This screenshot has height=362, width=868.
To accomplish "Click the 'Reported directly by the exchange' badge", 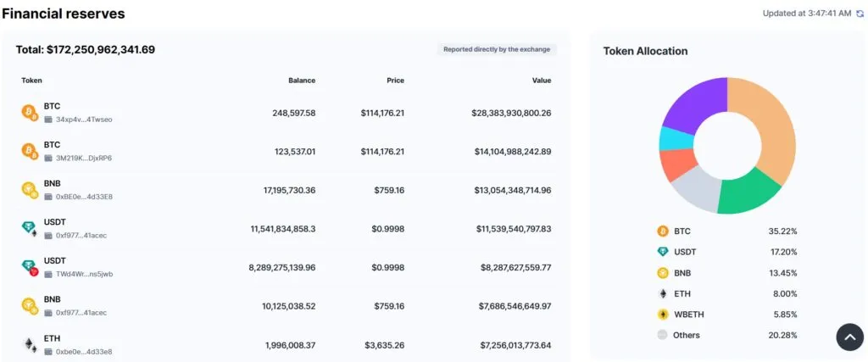I will [498, 49].
